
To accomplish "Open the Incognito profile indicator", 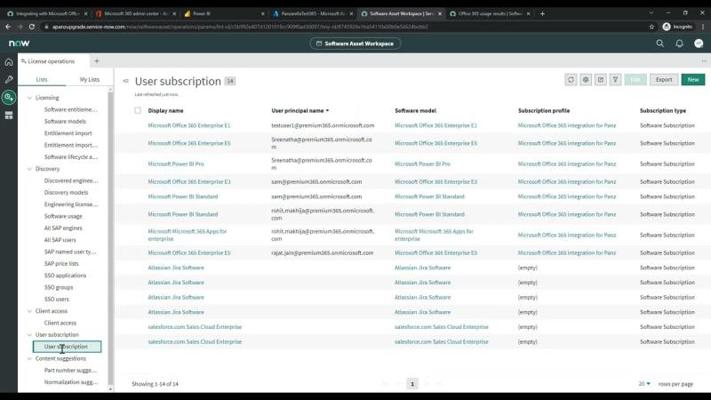I will tap(677, 27).
